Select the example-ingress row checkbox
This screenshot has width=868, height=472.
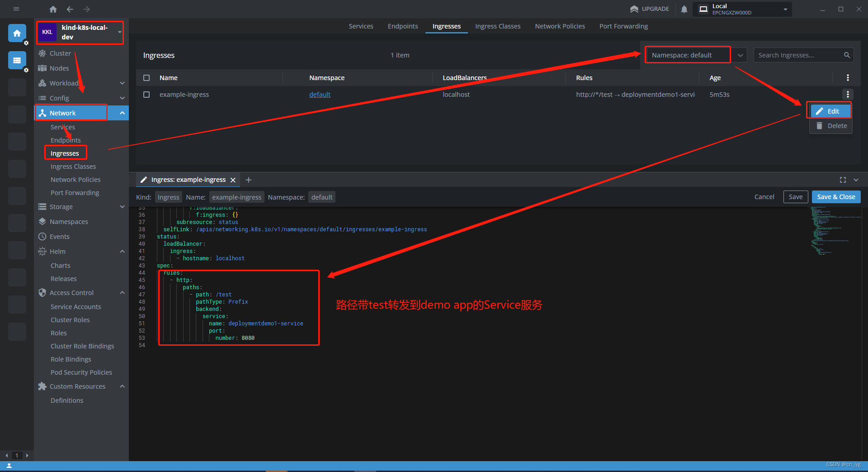(x=146, y=95)
